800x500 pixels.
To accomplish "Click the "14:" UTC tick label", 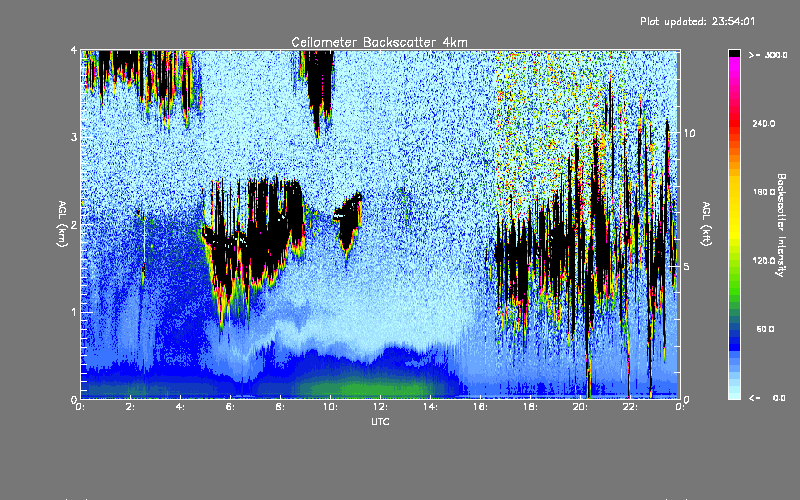I will click(430, 407).
